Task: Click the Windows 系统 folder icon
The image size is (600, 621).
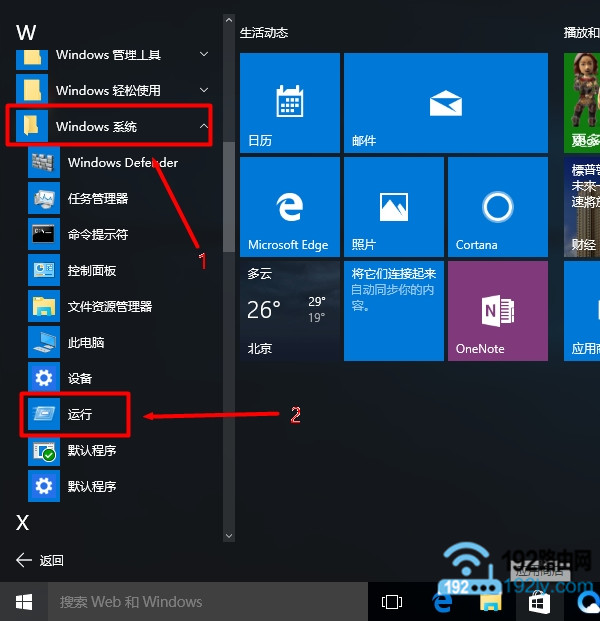Action: pyautogui.click(x=32, y=126)
